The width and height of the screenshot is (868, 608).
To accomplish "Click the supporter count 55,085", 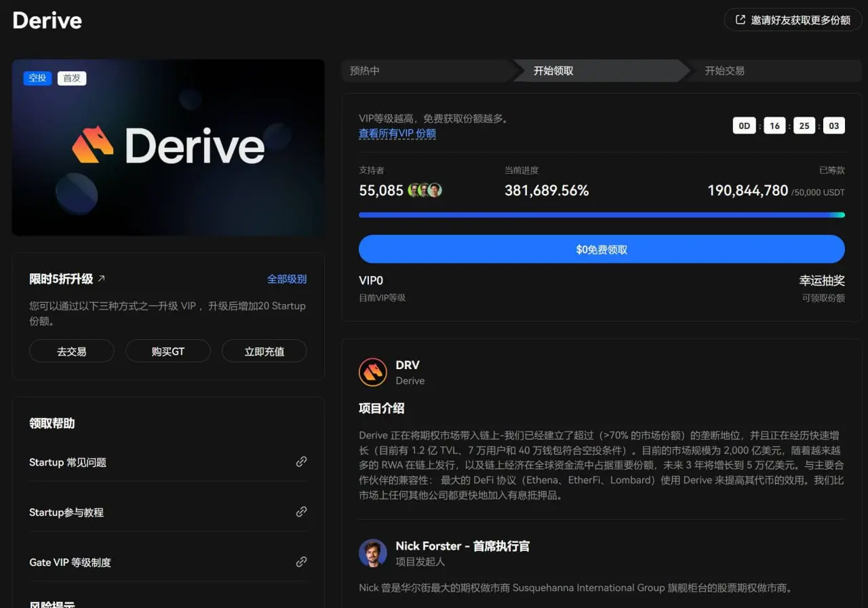I will click(381, 191).
